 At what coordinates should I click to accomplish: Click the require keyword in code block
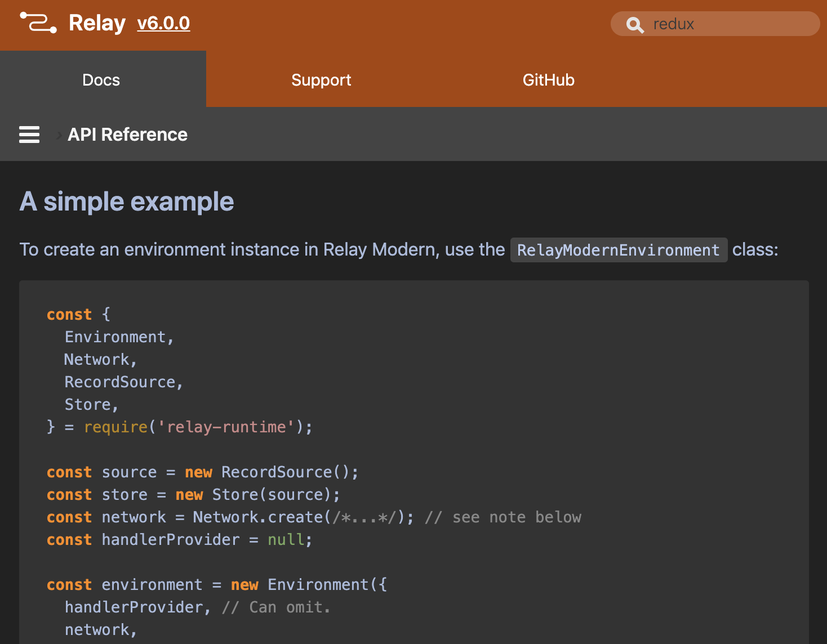click(x=115, y=427)
